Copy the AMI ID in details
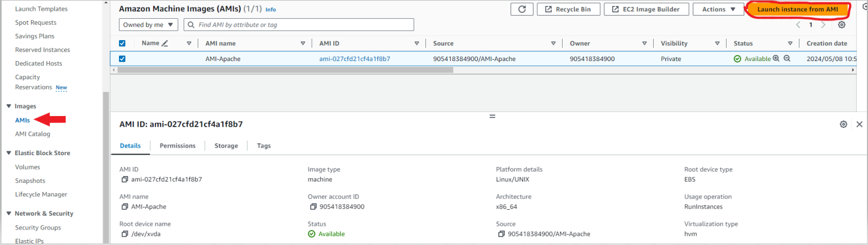The width and height of the screenshot is (868, 245). 125,180
